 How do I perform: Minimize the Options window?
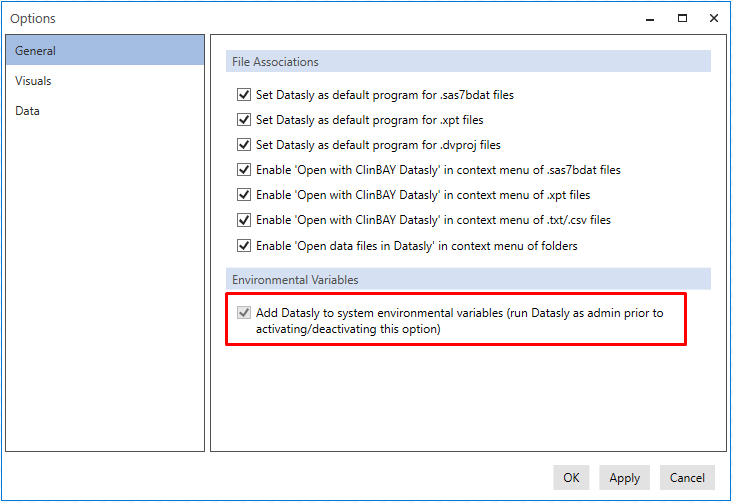[650, 19]
